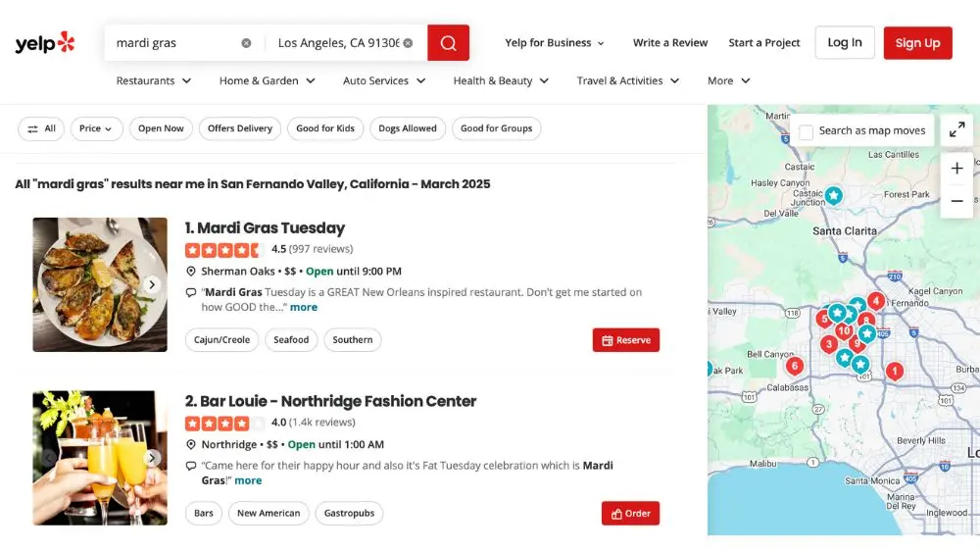Show previous photo for Bar Louie
This screenshot has width=980, height=551.
click(48, 458)
